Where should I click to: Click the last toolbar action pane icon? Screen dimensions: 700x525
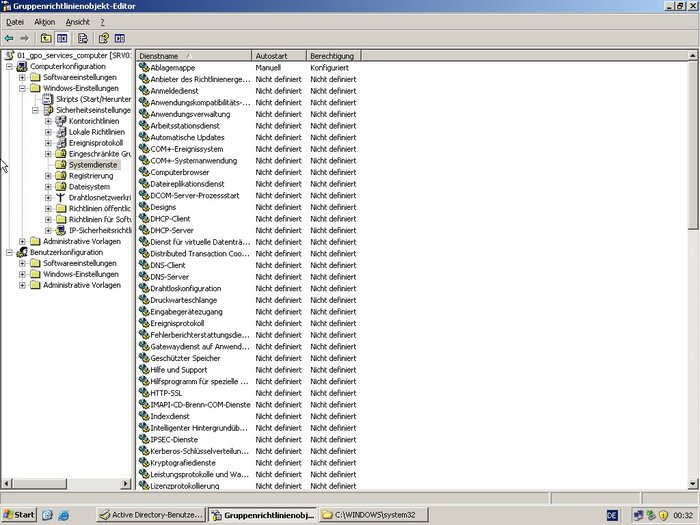point(120,38)
